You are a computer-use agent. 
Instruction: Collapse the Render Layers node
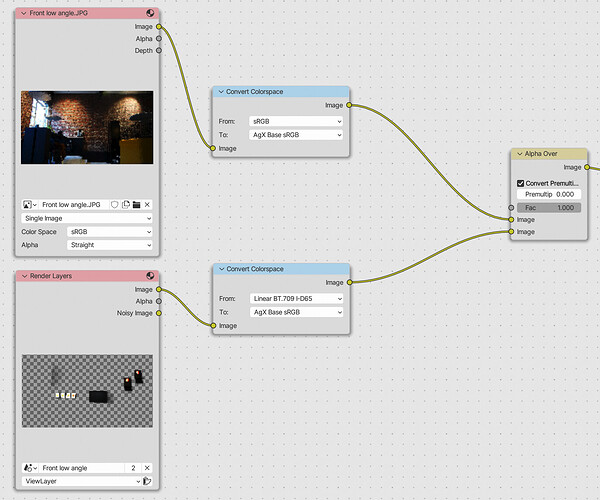pyautogui.click(x=24, y=276)
